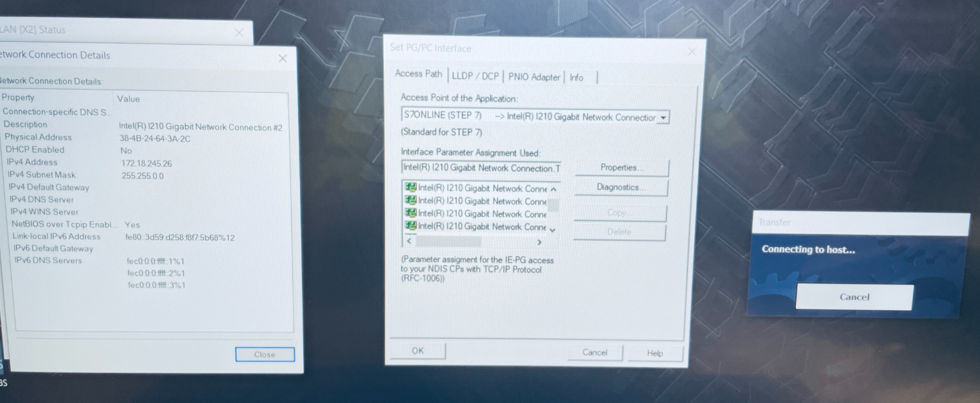This screenshot has height=403, width=980.
Task: Select the Physical Address row
Action: click(x=145, y=138)
